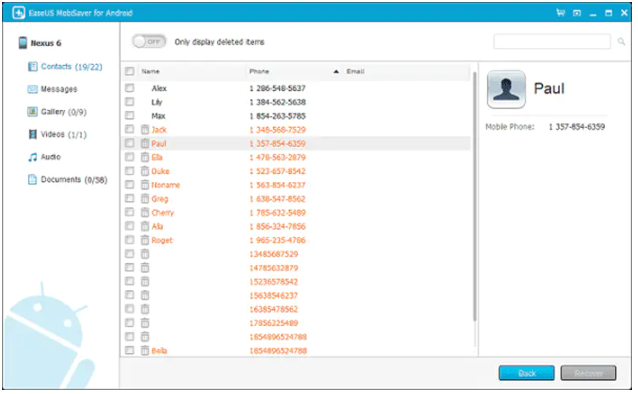Click the feedback icon beside the cart
Image resolution: width=638 pixels, height=394 pixels.
pyautogui.click(x=577, y=13)
